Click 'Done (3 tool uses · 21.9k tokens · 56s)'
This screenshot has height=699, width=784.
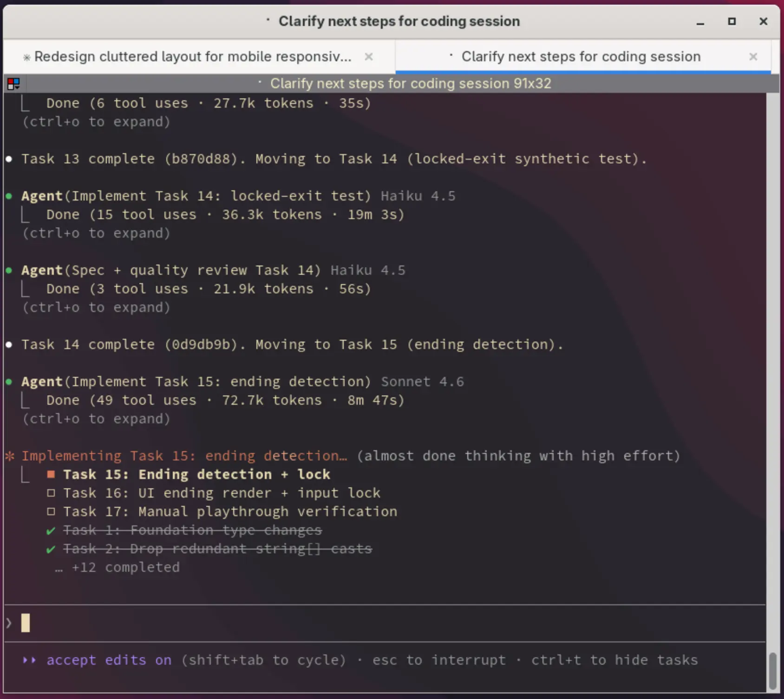tap(209, 289)
